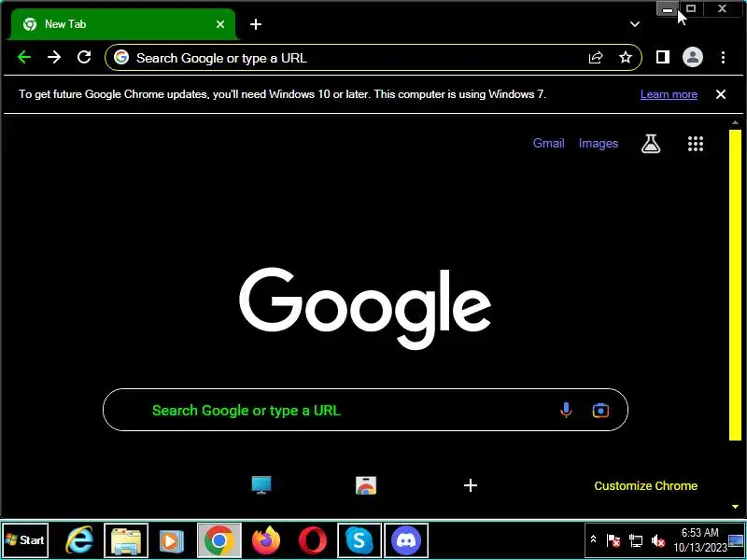Open the Google apps grid
This screenshot has width=747, height=560.
[696, 144]
